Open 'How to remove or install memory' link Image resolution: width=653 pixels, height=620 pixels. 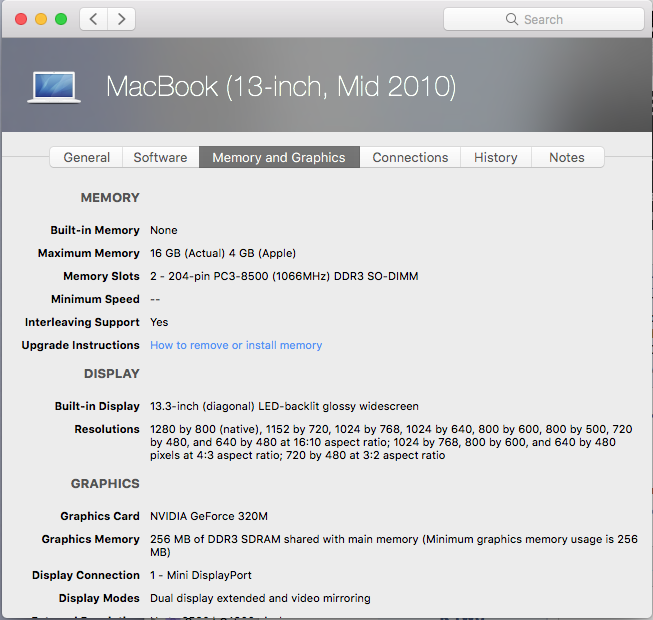coord(236,345)
